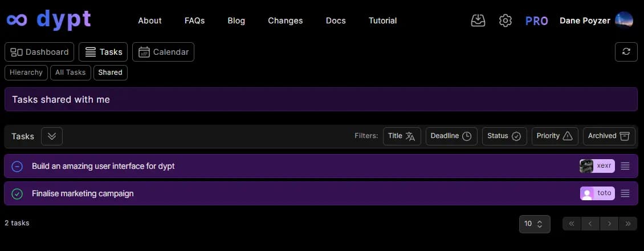
Task: Go to last page of tasks
Action: [628, 224]
